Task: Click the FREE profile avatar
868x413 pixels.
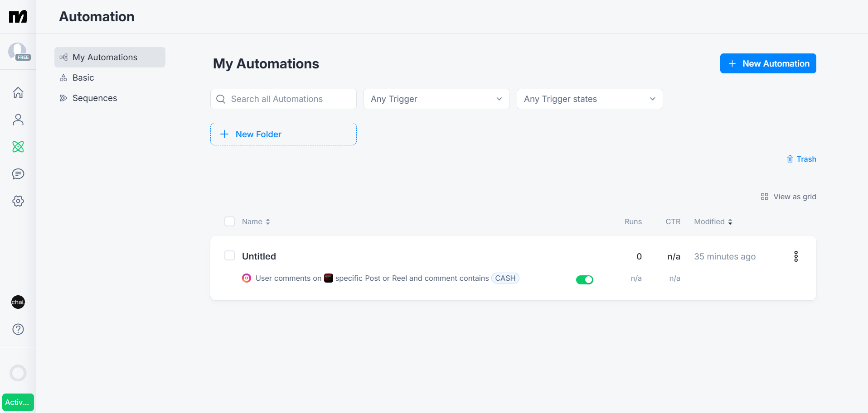Action: [18, 52]
